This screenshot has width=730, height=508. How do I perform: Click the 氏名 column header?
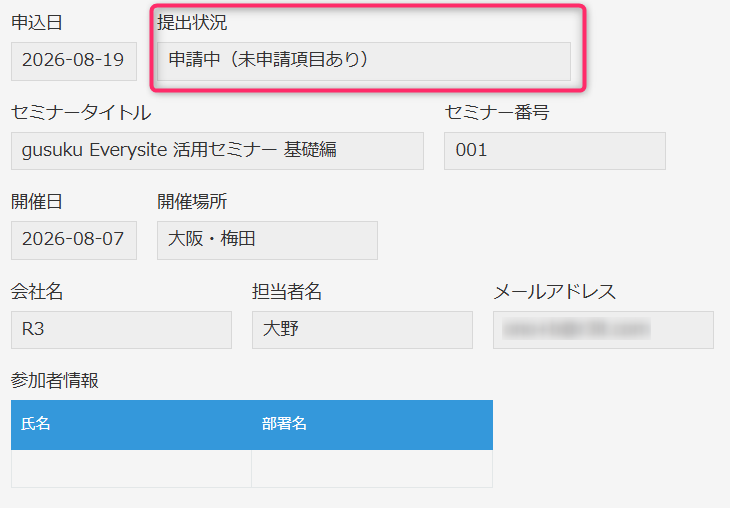click(131, 425)
